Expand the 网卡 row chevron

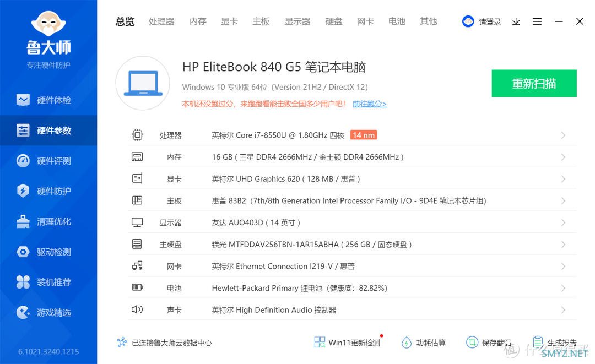[x=563, y=266]
